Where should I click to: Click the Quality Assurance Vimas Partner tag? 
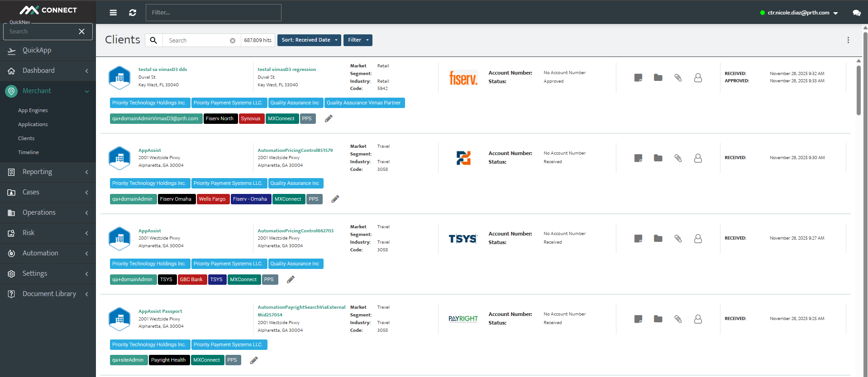(364, 103)
